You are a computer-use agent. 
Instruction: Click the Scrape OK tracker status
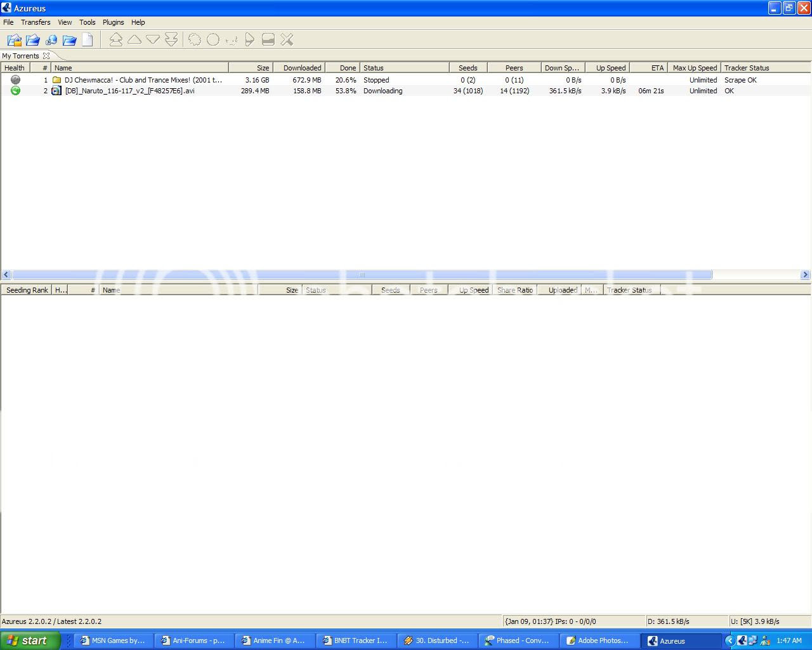click(x=740, y=80)
